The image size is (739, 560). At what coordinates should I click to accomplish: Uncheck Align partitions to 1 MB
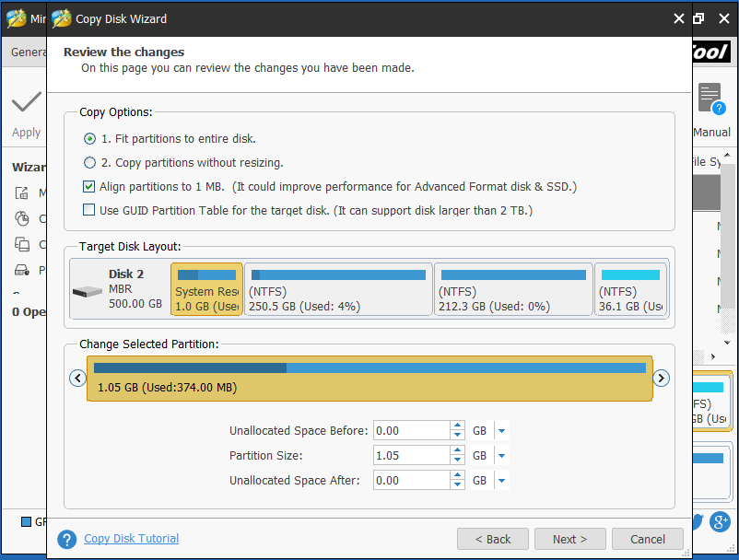pyautogui.click(x=88, y=186)
